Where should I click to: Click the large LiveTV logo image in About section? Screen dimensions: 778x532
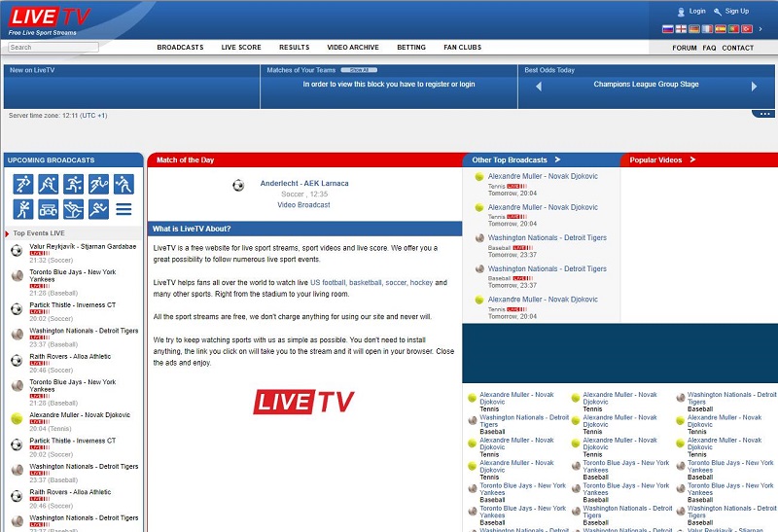click(303, 402)
